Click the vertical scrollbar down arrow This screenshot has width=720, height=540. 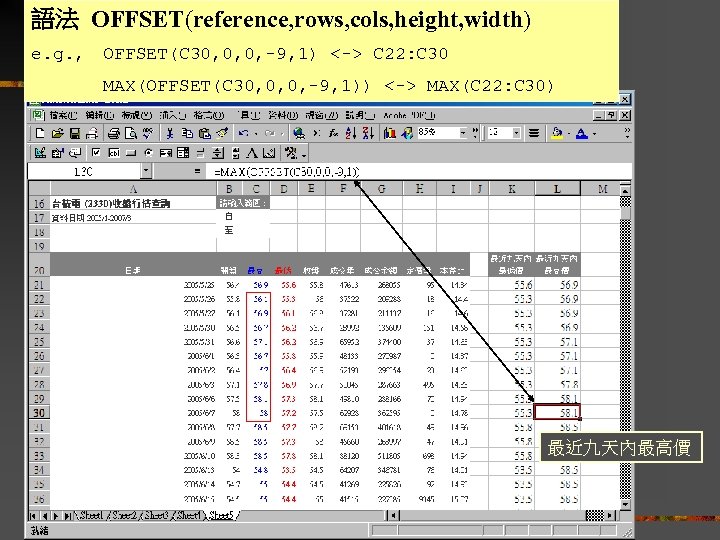pyautogui.click(x=625, y=505)
